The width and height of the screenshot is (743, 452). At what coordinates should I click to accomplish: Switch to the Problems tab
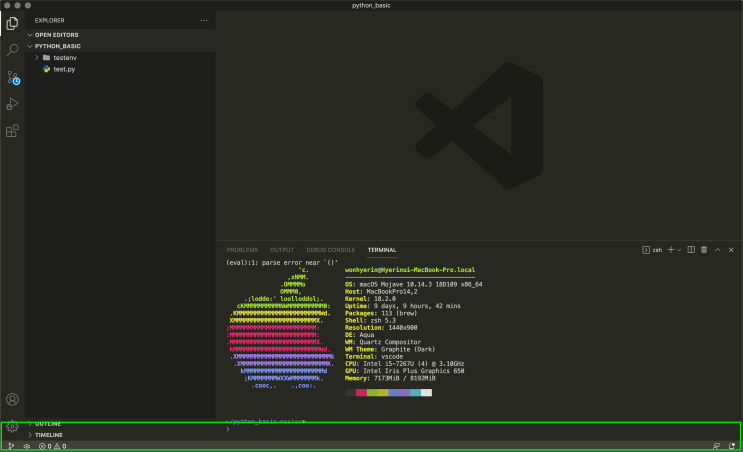242,250
